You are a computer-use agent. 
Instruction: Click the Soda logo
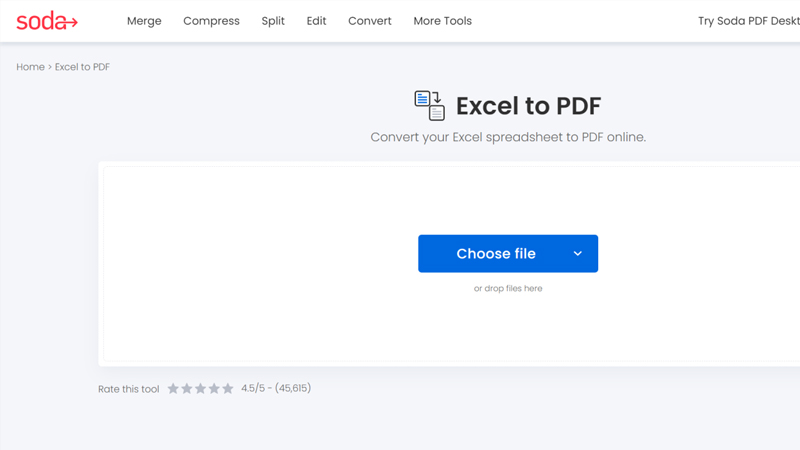point(47,21)
